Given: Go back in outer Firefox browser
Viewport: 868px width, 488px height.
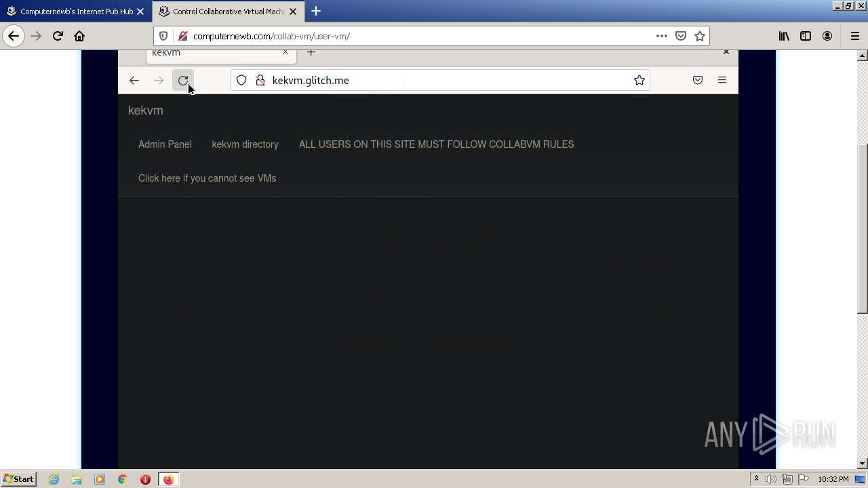Looking at the screenshot, I should click(x=14, y=36).
